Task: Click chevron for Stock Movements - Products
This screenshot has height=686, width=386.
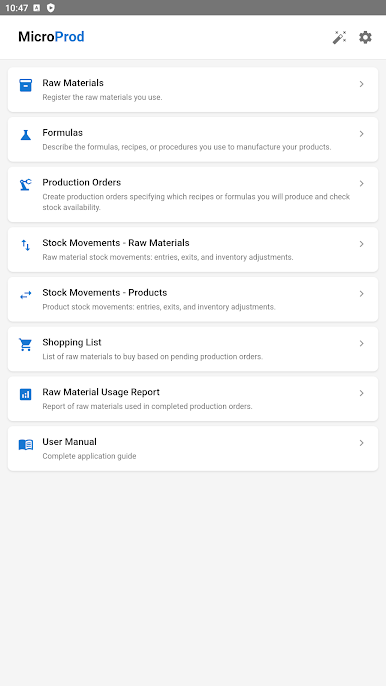Action: pyautogui.click(x=361, y=294)
